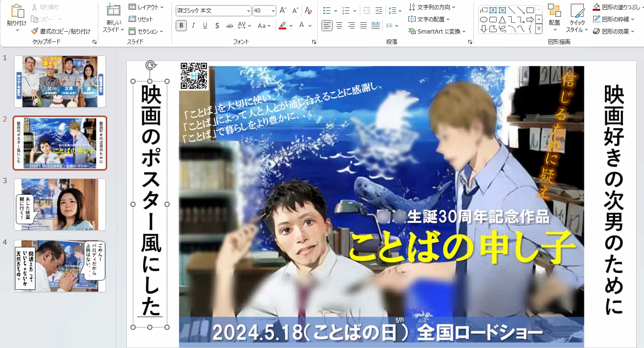Toggle bold B formatting
This screenshot has height=348, width=644.
pyautogui.click(x=181, y=26)
